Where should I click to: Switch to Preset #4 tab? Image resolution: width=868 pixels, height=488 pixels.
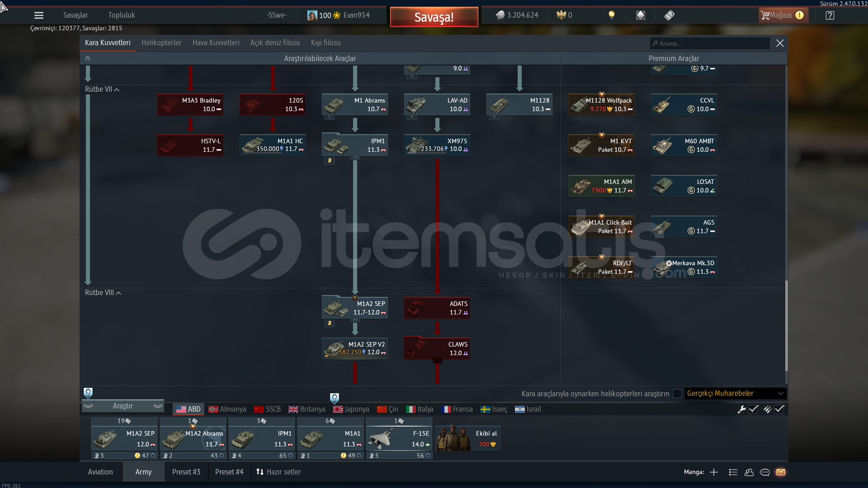point(229,472)
